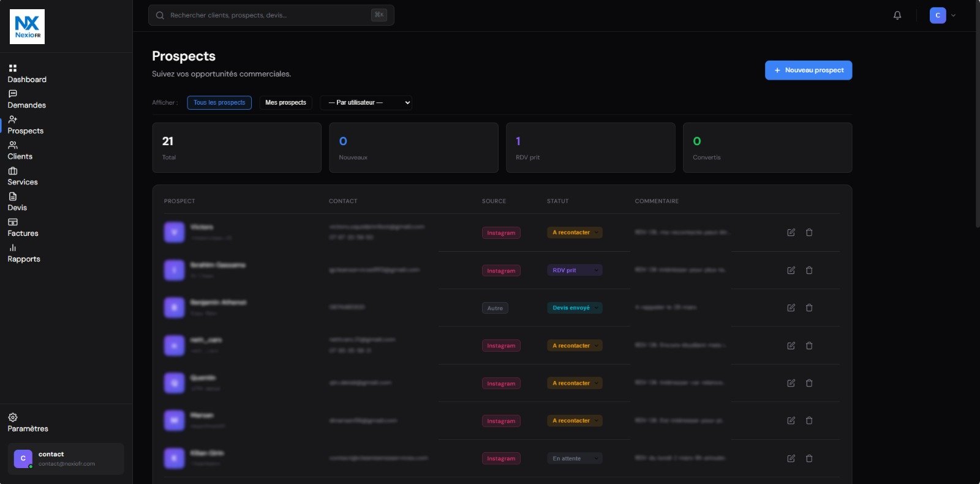980x484 pixels.
Task: Open Paramètres via the gear icon
Action: 13,417
